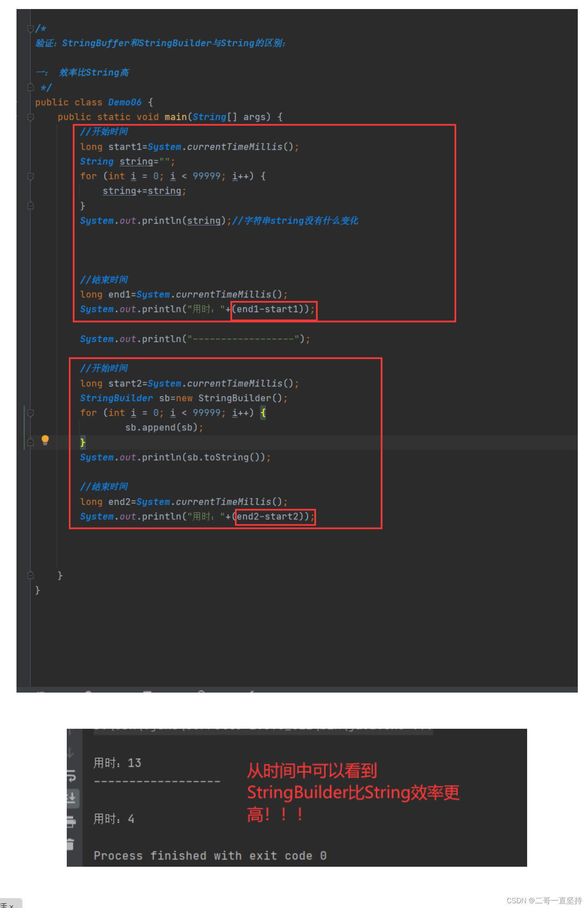588x908 pixels.
Task: Click the down-arrow icon in console sidebar
Action: point(71,752)
